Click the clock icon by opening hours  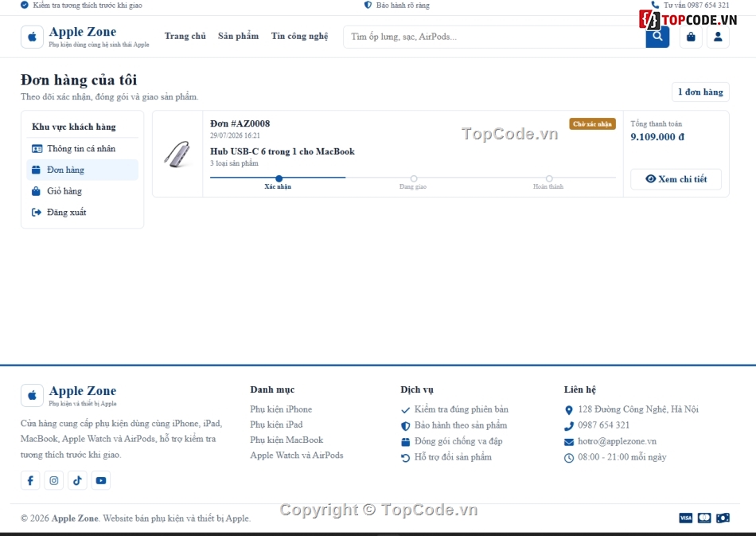pyautogui.click(x=569, y=458)
